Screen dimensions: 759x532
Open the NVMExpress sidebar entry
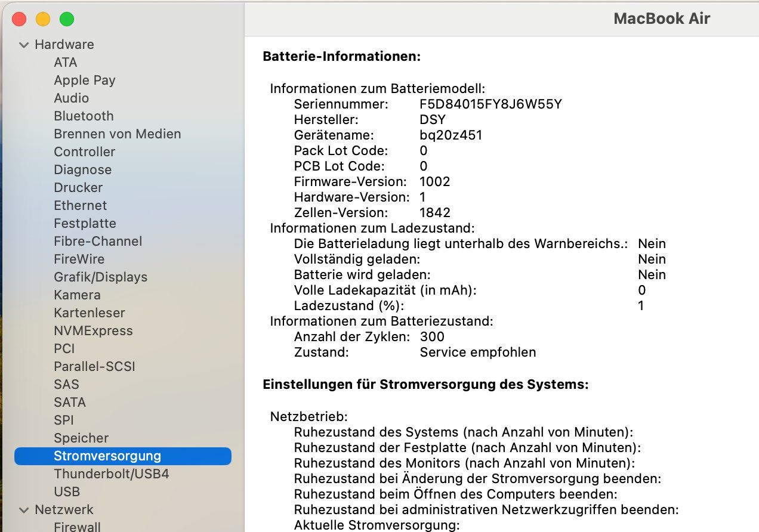(94, 331)
